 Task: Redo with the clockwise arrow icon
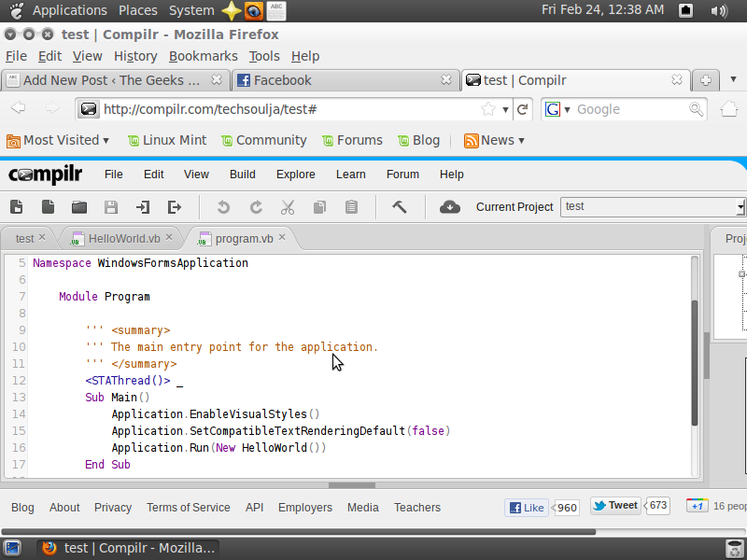[x=256, y=207]
